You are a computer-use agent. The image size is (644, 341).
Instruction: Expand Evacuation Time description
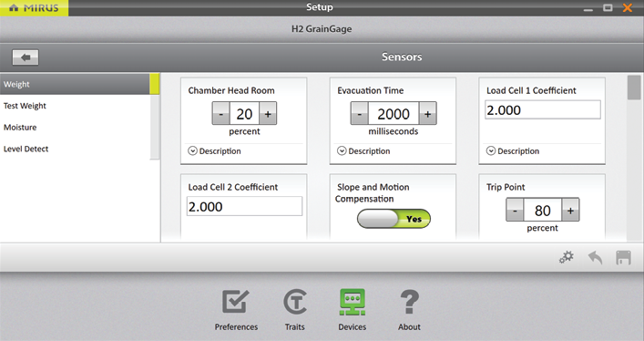363,151
